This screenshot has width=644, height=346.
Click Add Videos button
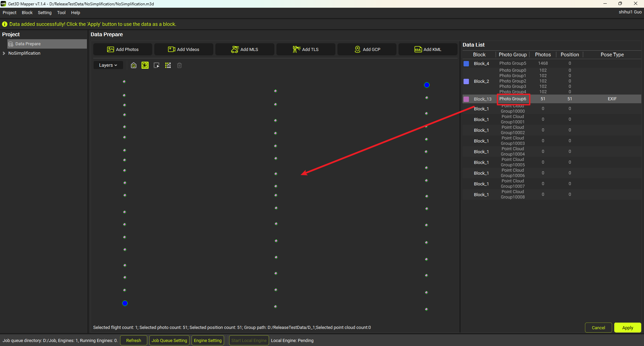[183, 49]
